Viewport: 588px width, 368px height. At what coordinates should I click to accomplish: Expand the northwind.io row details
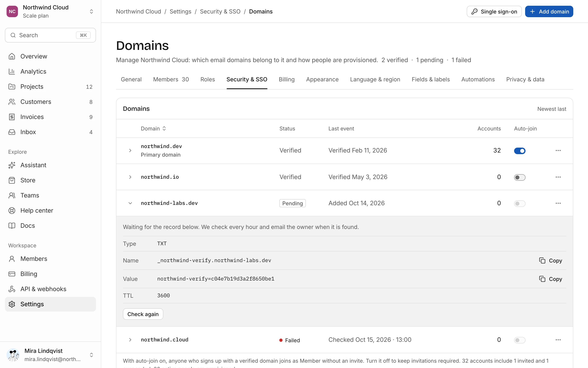pos(130,177)
